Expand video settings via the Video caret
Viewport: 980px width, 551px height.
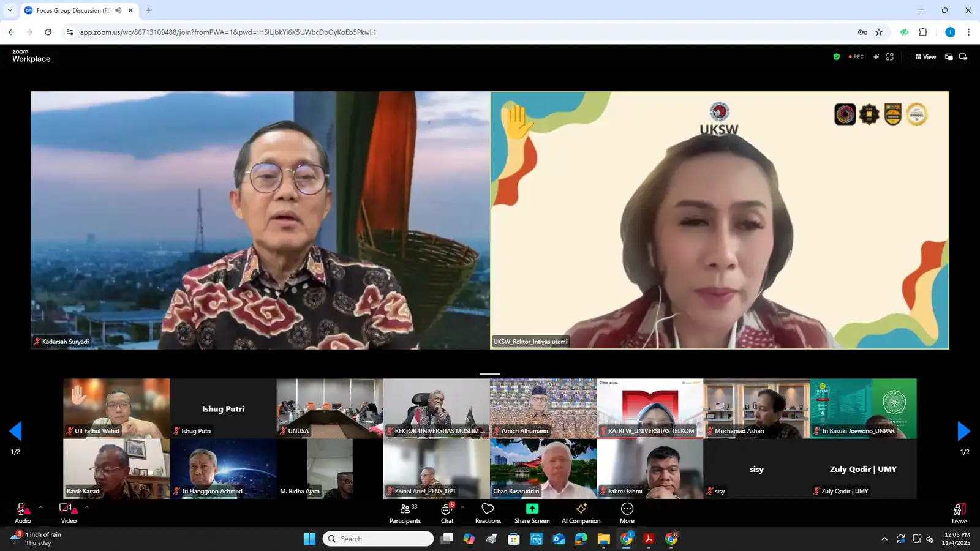pos(86,507)
